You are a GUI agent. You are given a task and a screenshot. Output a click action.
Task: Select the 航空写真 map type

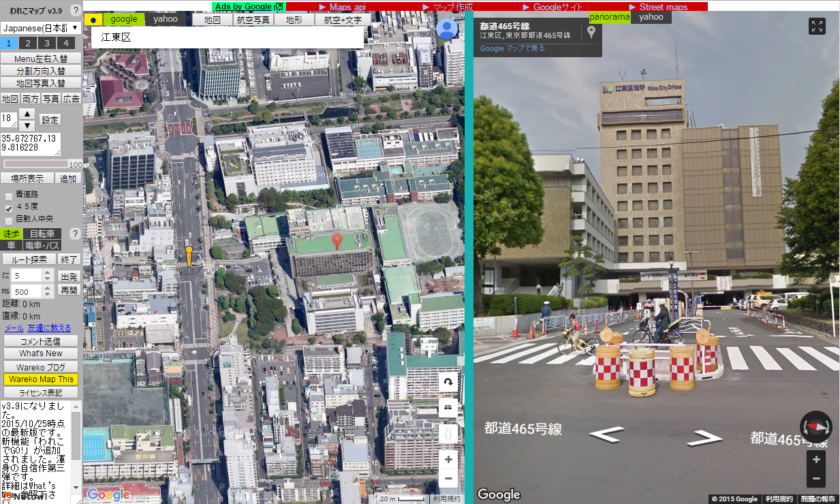(x=253, y=20)
